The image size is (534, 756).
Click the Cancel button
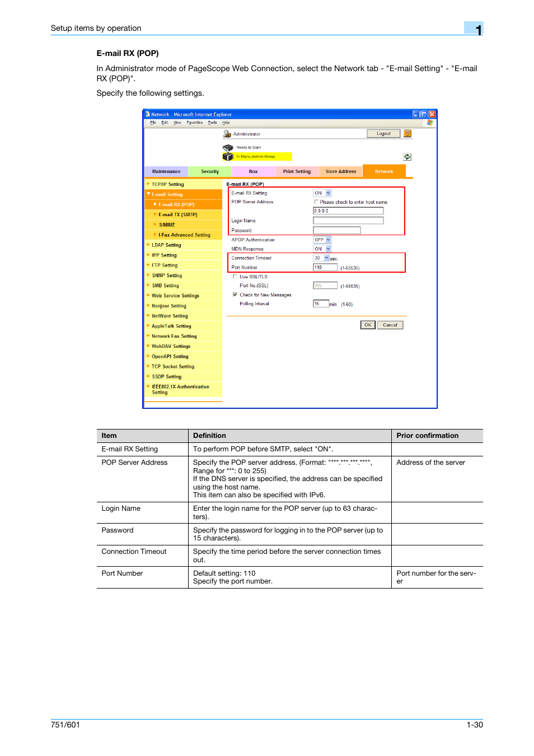pos(390,325)
